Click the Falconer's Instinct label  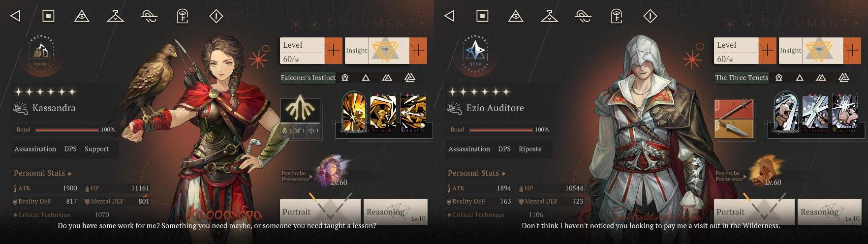308,78
